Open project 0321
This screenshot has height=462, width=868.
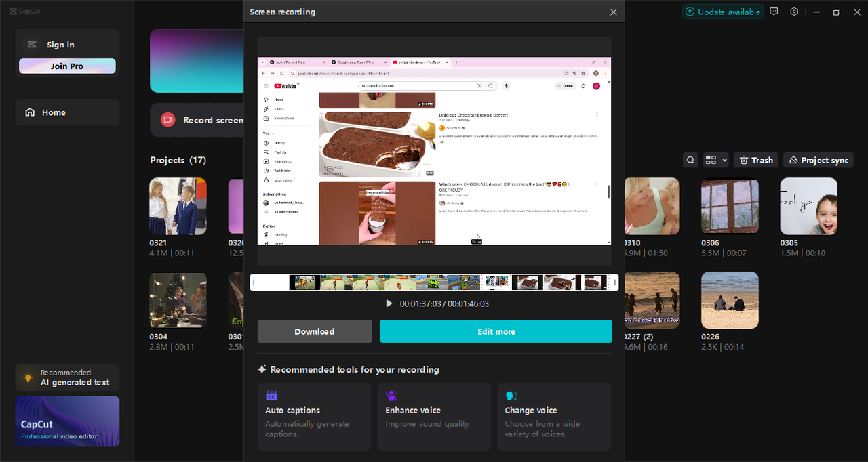tap(178, 205)
